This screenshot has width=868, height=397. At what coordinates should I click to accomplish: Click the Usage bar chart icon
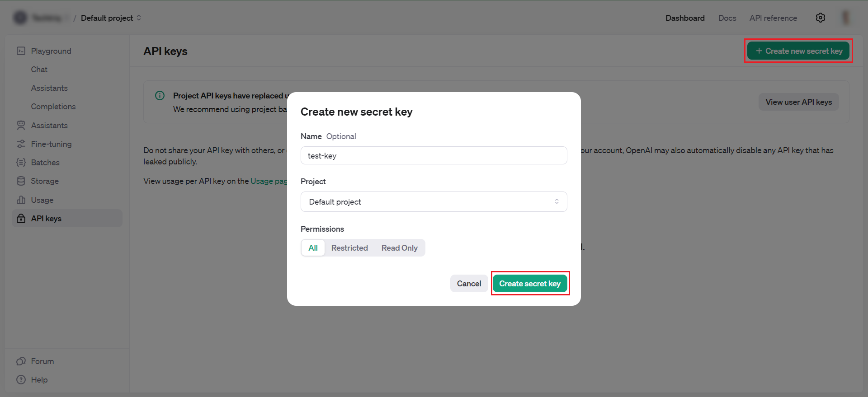coord(21,200)
